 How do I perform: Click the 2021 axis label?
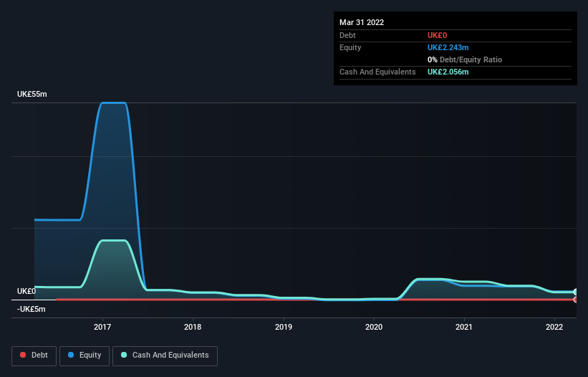tap(464, 327)
